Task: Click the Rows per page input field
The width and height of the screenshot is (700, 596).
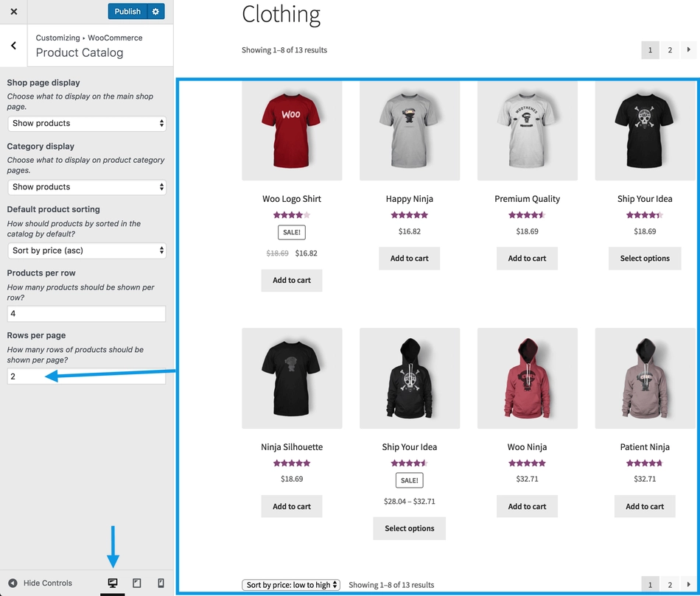Action: (x=87, y=376)
